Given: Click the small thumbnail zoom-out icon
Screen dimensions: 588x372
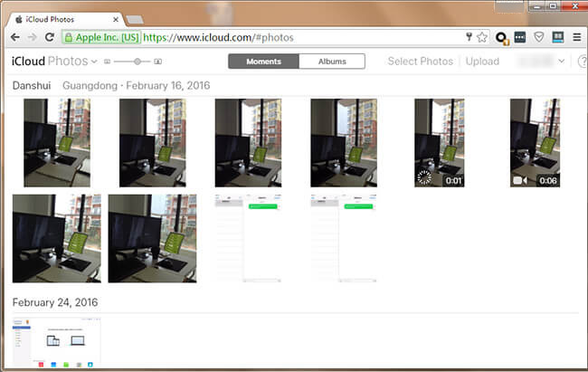Looking at the screenshot, I should pos(107,62).
